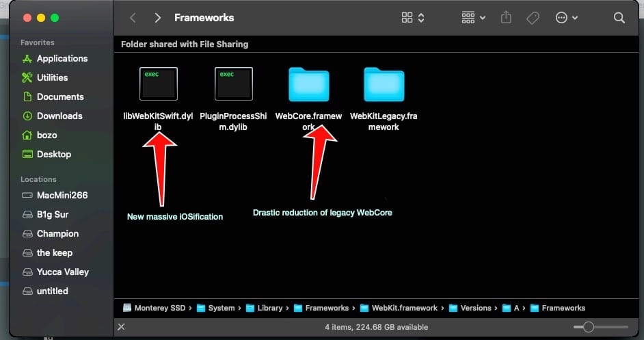Image resolution: width=644 pixels, height=340 pixels.
Task: Click the Locations sidebar heading
Action: 38,179
